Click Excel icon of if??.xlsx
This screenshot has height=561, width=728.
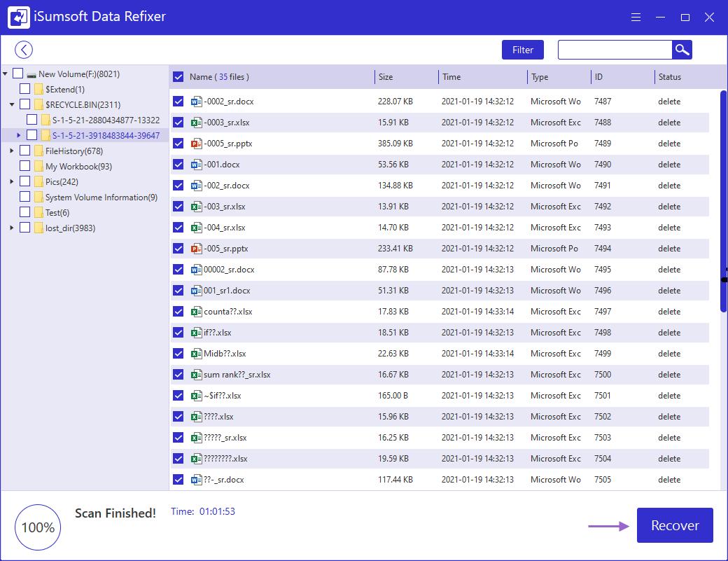(197, 333)
